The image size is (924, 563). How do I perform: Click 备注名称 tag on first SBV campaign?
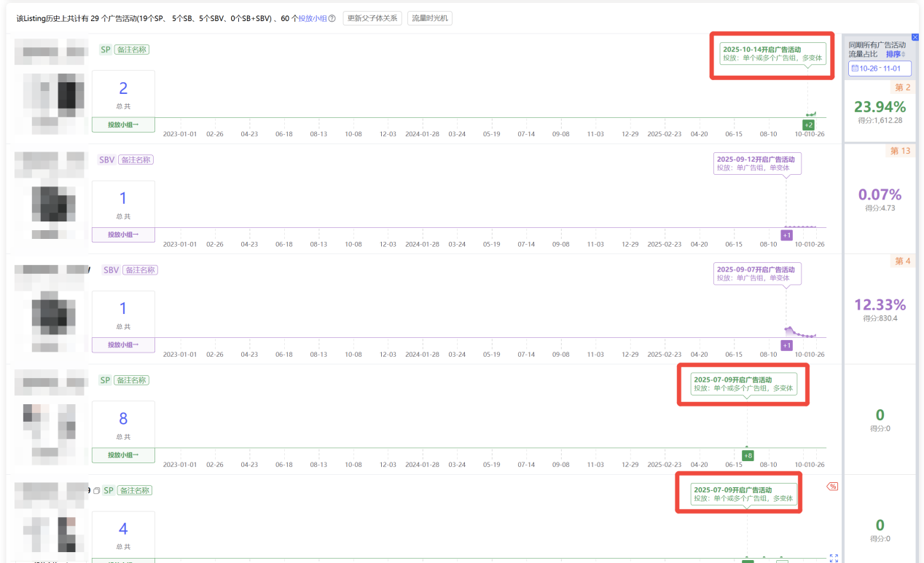click(136, 160)
